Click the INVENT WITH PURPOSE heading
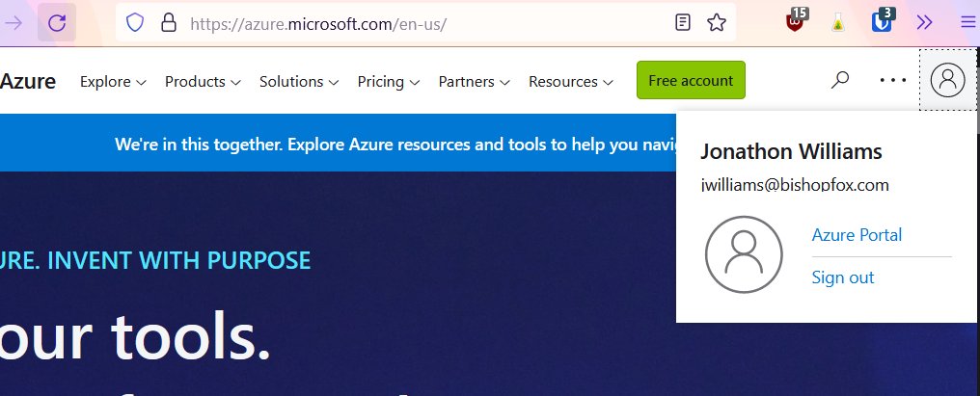The width and height of the screenshot is (980, 396). click(x=178, y=260)
